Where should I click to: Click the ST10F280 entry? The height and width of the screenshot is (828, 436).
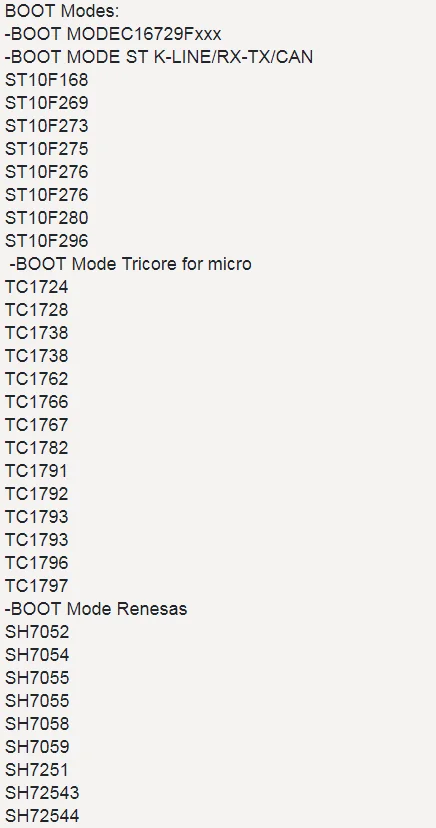[x=46, y=218]
